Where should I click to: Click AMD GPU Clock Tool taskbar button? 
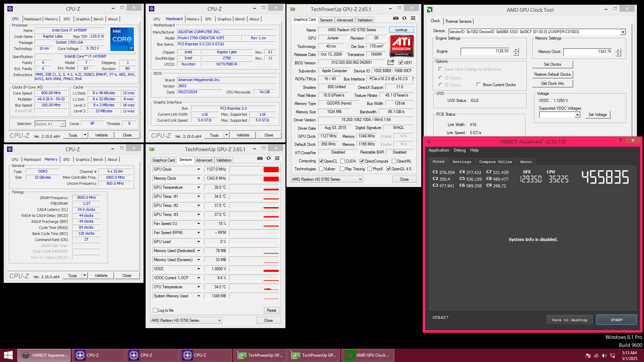pyautogui.click(x=368, y=355)
